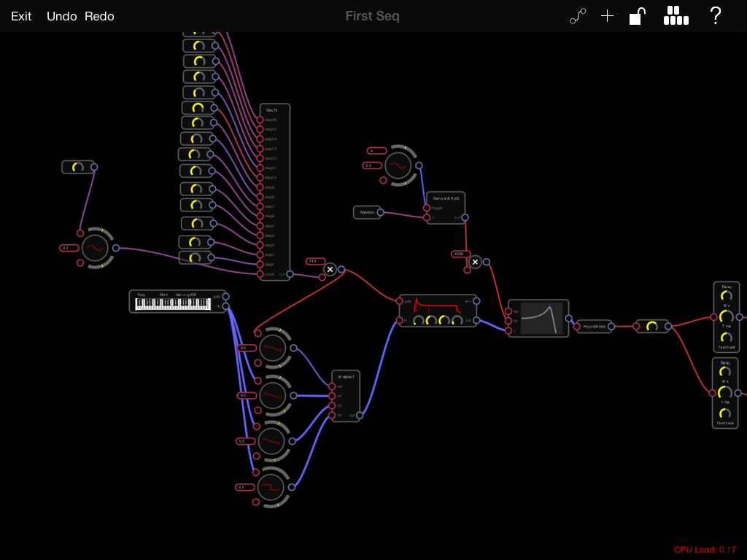Select the Seq16 sequencer node title
Screen dimensions: 747x560
tap(272, 110)
